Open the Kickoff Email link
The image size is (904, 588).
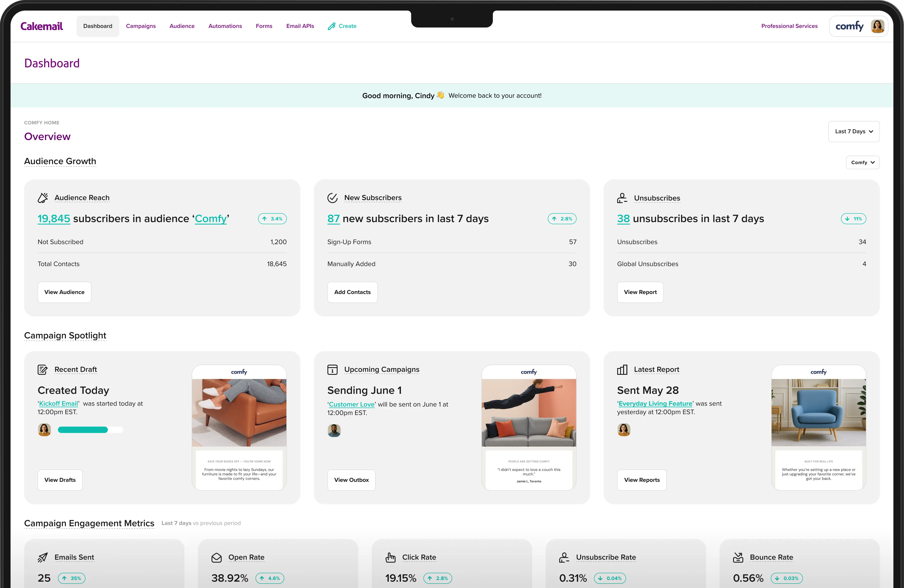[x=59, y=403]
